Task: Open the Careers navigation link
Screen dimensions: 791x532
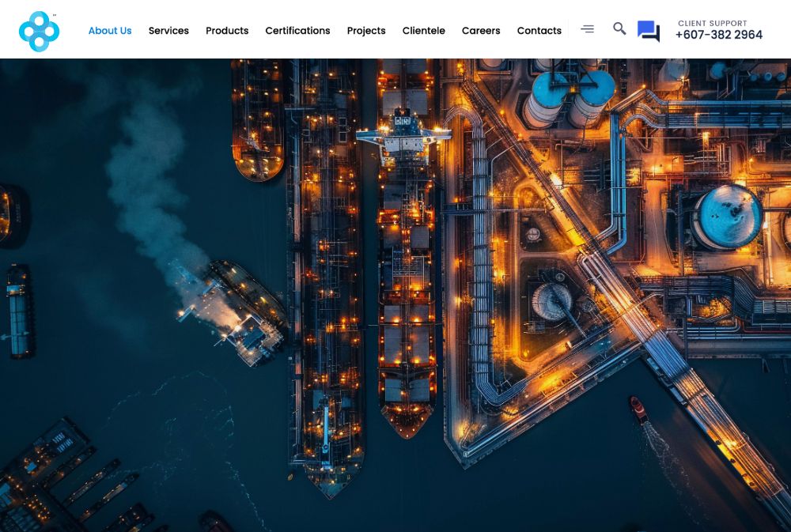Action: click(481, 31)
